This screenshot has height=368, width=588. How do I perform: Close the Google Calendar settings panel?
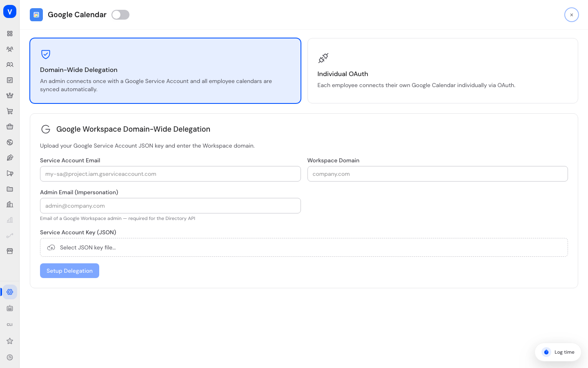[572, 15]
